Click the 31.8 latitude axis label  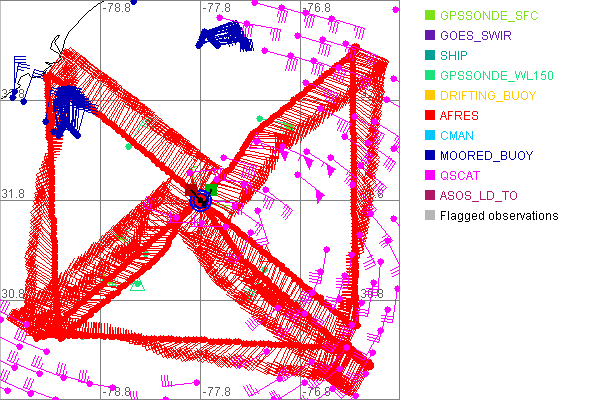click(12, 193)
